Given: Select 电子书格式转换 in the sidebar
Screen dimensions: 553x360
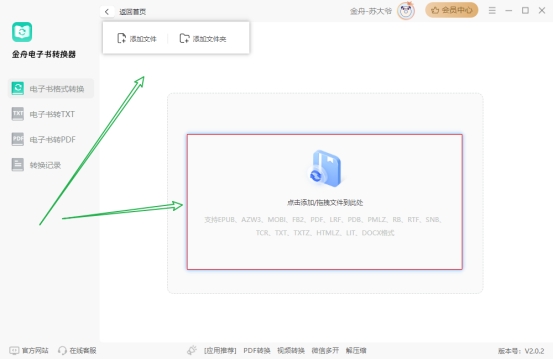Looking at the screenshot, I should click(x=51, y=89).
